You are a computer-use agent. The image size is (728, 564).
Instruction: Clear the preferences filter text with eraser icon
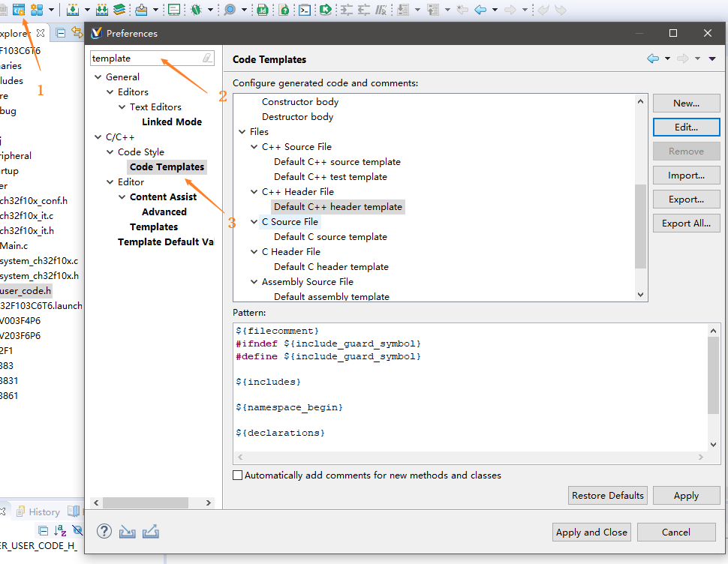(x=207, y=58)
